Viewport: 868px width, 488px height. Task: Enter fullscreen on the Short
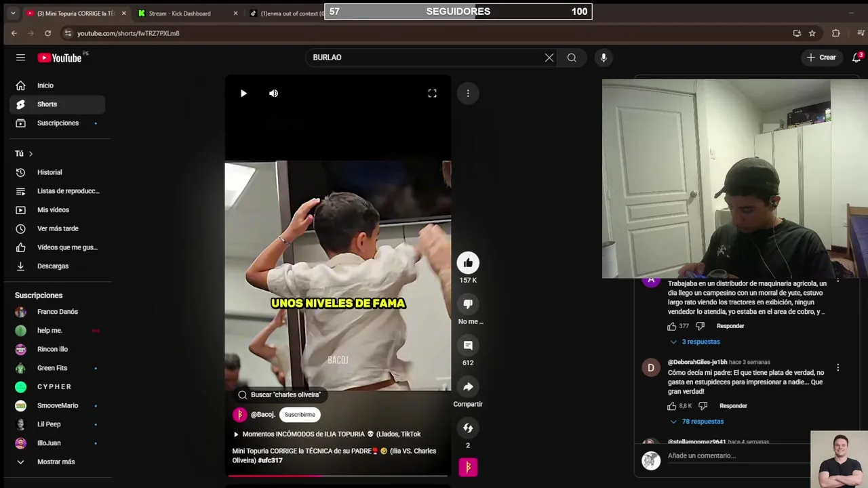432,94
